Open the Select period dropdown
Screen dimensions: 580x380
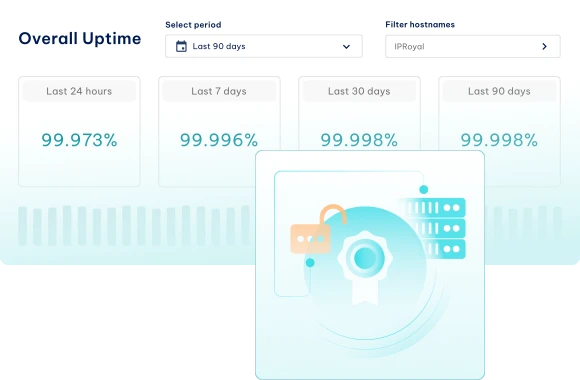click(x=264, y=46)
